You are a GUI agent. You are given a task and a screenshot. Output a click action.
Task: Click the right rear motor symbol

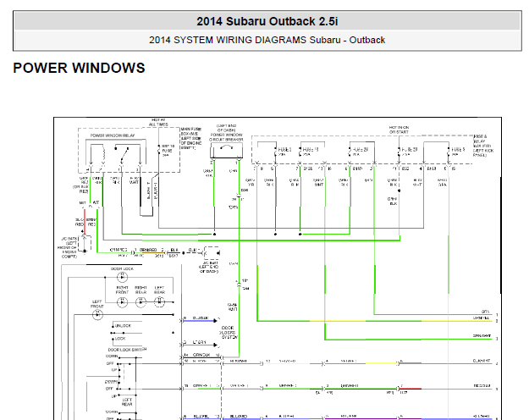tap(141, 302)
